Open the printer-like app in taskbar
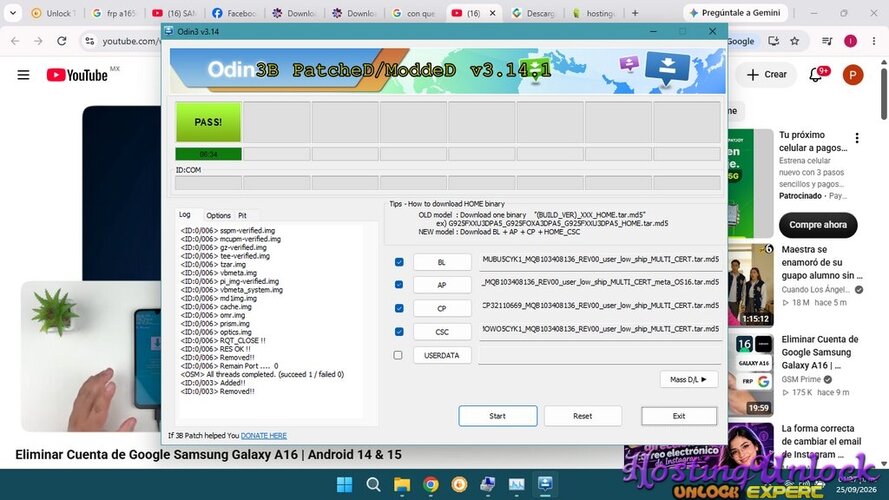The height and width of the screenshot is (500, 889). point(488,485)
